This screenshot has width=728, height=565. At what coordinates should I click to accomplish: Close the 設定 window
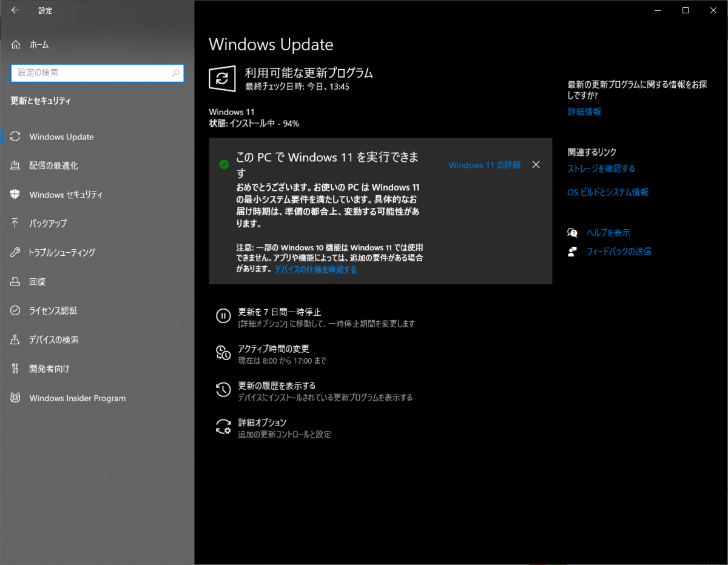coord(713,10)
